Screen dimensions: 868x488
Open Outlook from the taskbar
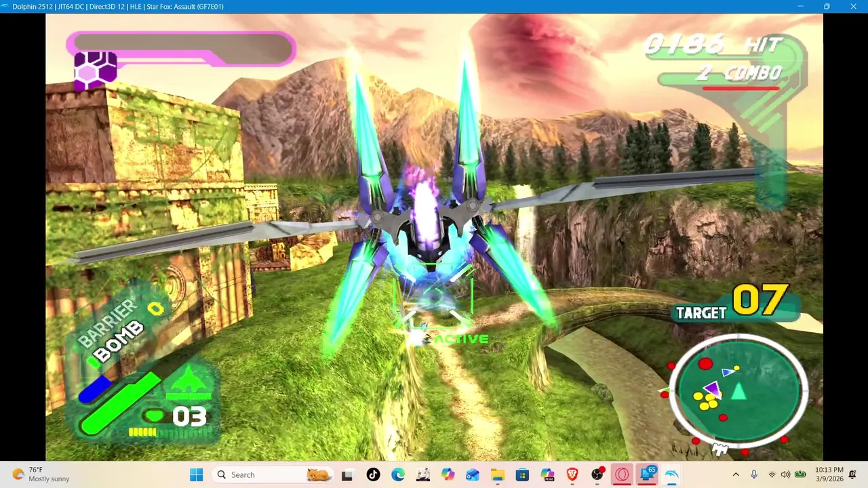473,474
